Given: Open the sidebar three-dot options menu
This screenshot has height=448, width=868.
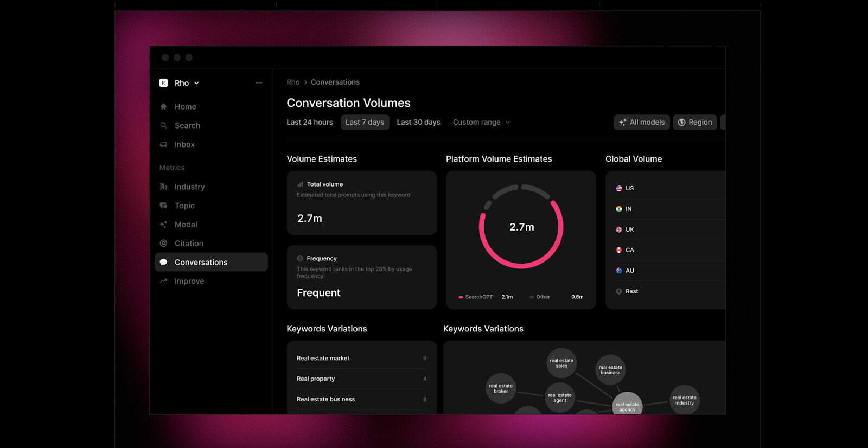Looking at the screenshot, I should [x=259, y=83].
